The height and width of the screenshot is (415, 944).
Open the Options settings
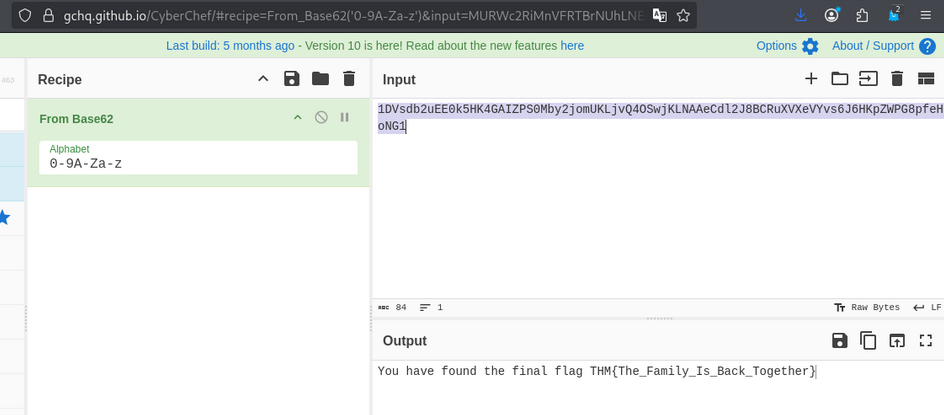[x=787, y=46]
